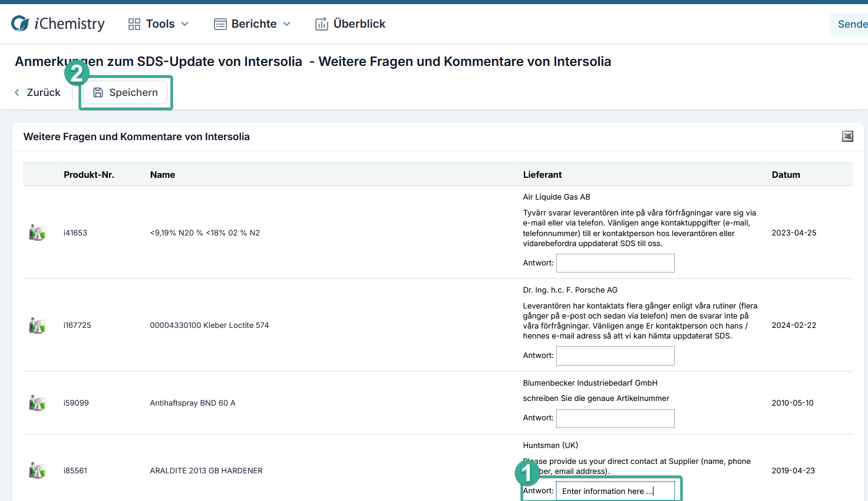Focus Antwort field for Dr. Ing. h.c. F. Porsche AG

tap(615, 356)
